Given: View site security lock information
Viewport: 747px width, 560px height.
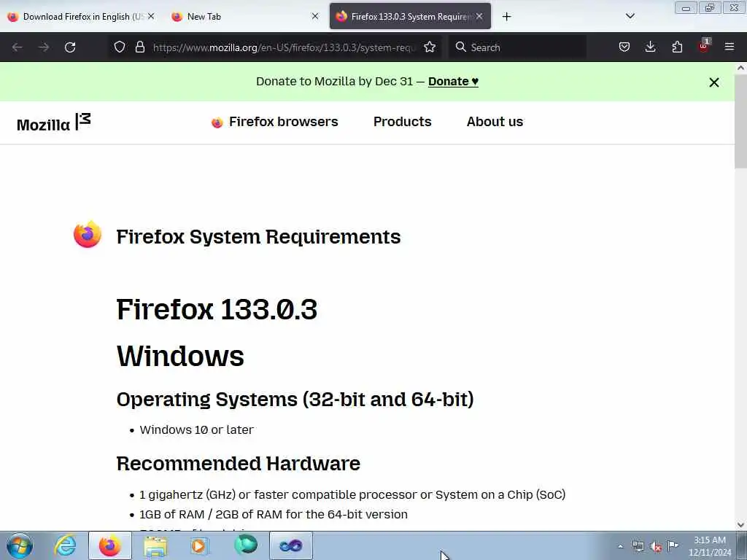Looking at the screenshot, I should (x=139, y=47).
